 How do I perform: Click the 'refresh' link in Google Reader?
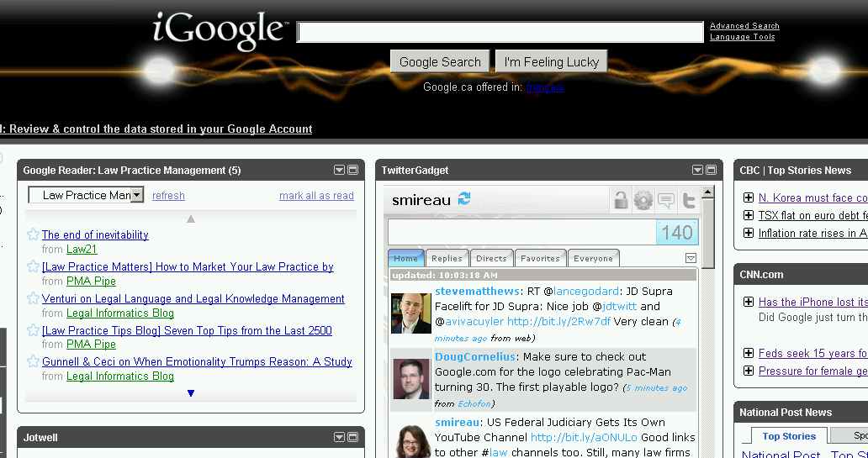(168, 195)
